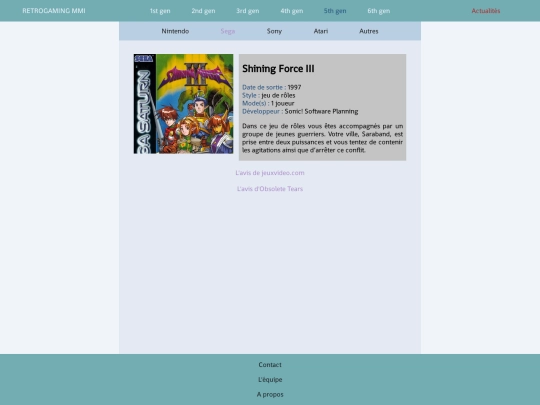Click the Date de sortie 1997 line
This screenshot has width=540, height=405.
[271, 87]
